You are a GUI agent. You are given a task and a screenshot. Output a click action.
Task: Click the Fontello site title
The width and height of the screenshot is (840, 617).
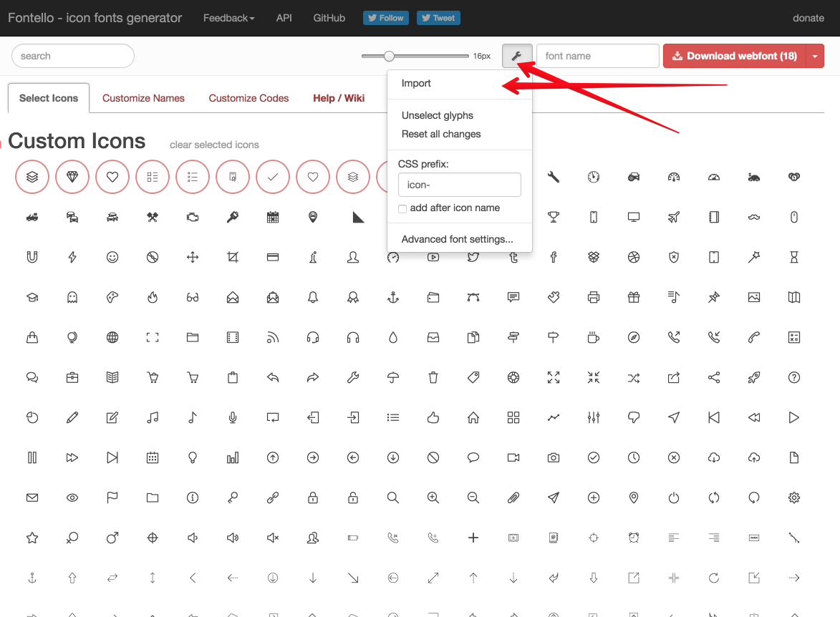coord(95,18)
